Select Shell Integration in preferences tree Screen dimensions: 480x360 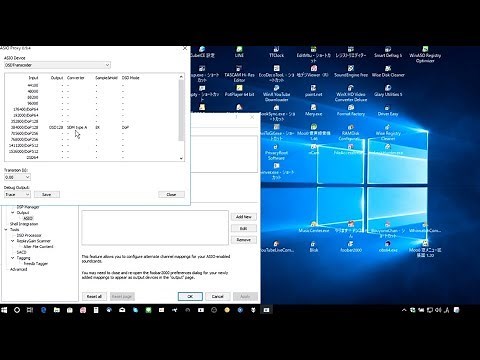coord(24,224)
